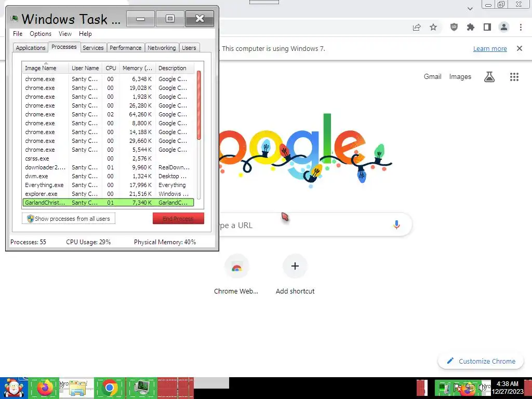Click the Processes: 55 status text
The width and height of the screenshot is (532, 399).
(28, 242)
